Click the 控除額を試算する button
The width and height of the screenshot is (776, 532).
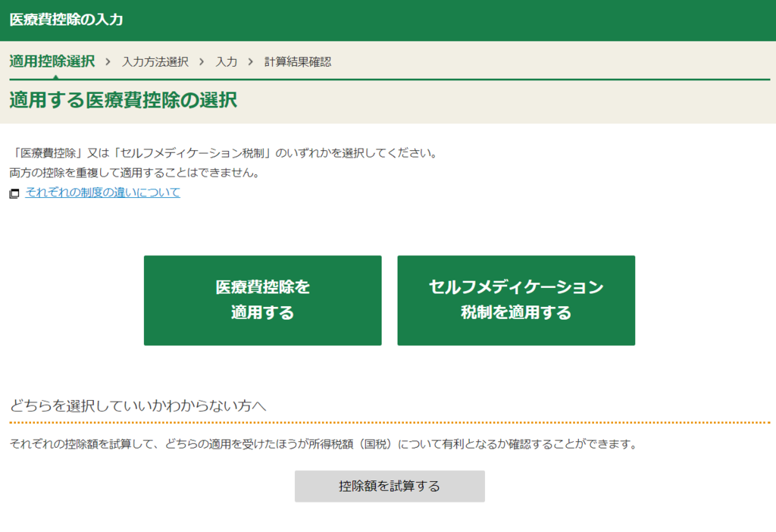(x=390, y=486)
